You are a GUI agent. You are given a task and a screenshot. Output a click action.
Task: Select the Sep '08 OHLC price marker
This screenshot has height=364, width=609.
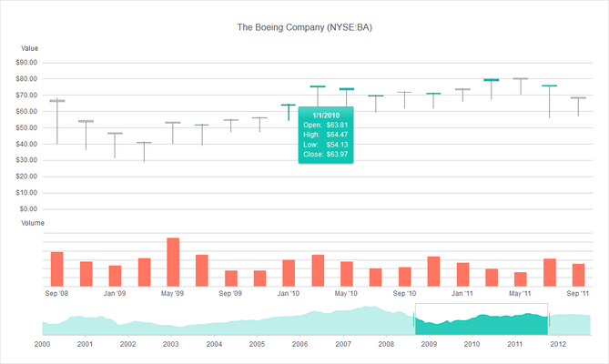click(57, 121)
